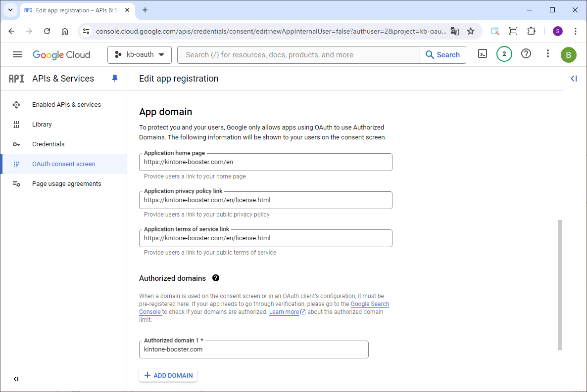
Task: Go to Credentials in the sidebar
Action: point(49,144)
